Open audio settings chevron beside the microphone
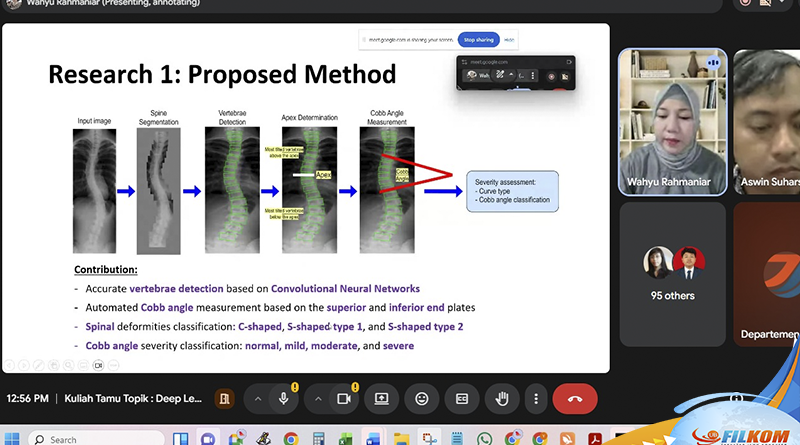Viewport: 800px width, 445px height. coord(258,399)
